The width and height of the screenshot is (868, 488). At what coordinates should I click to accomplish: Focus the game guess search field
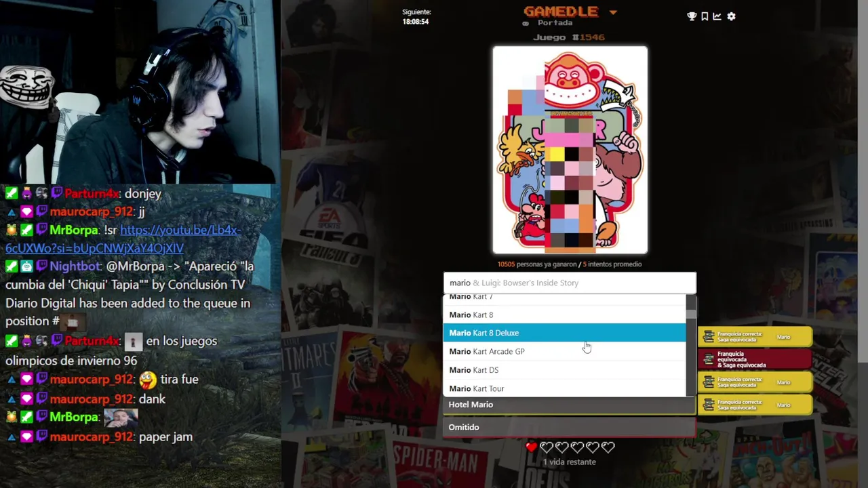[x=570, y=283]
